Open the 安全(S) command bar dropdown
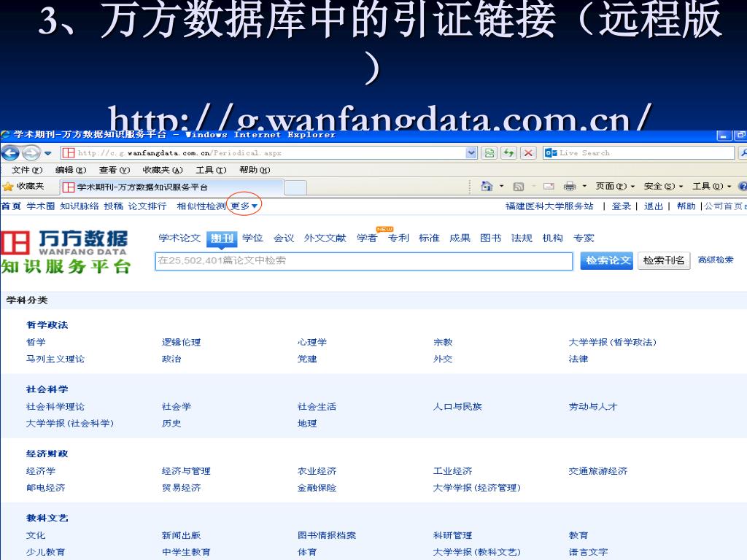This screenshot has width=747, height=560. (664, 186)
